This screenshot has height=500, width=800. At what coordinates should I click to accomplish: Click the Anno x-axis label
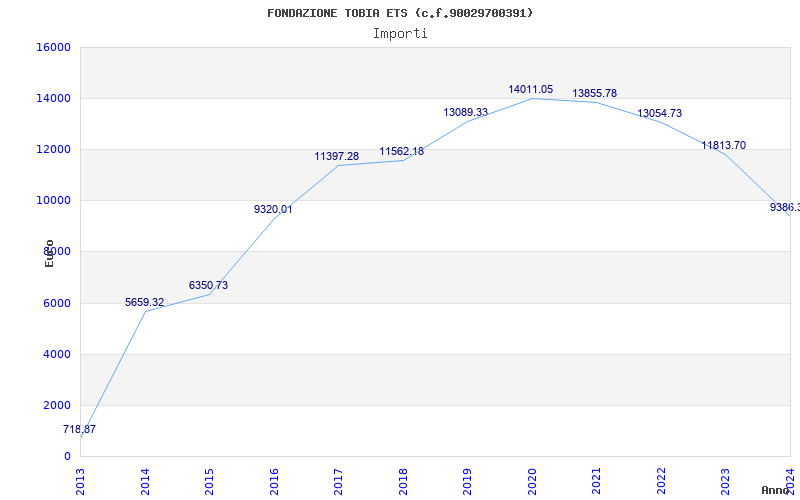click(x=775, y=490)
